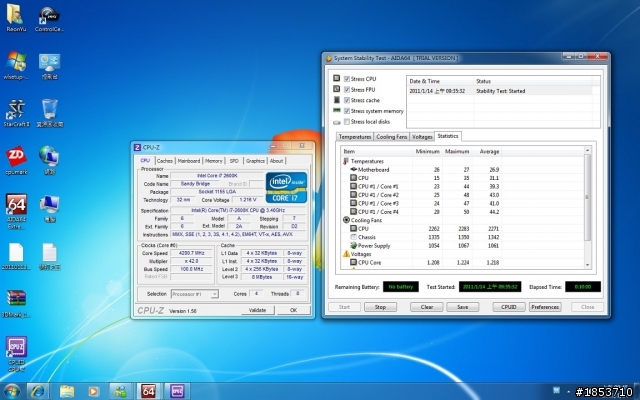Open the AIDA64 Extreme desktop shortcut
640x400 pixels.
pos(16,211)
